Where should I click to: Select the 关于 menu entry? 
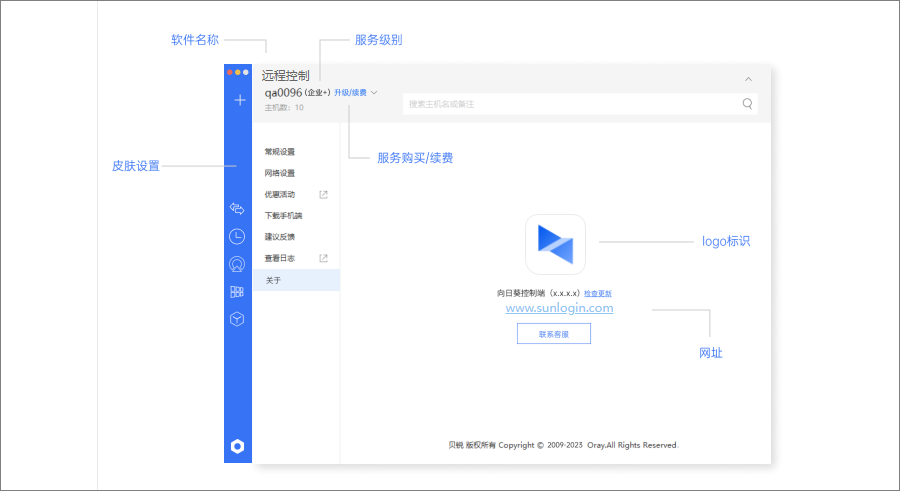[296, 280]
